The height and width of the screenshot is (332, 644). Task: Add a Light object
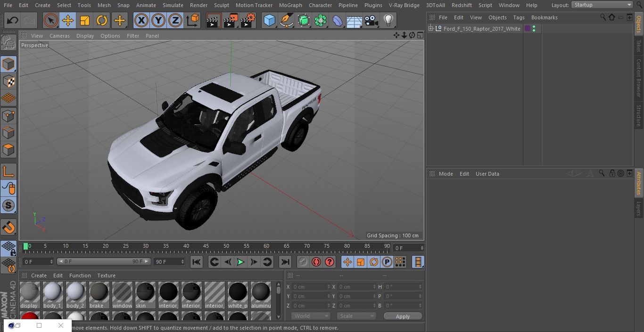tap(388, 20)
